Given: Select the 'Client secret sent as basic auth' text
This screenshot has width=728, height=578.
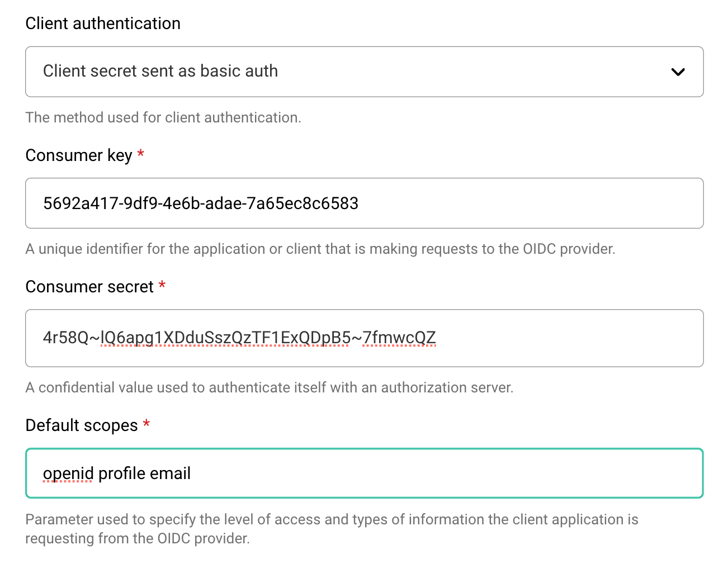Looking at the screenshot, I should [x=160, y=71].
